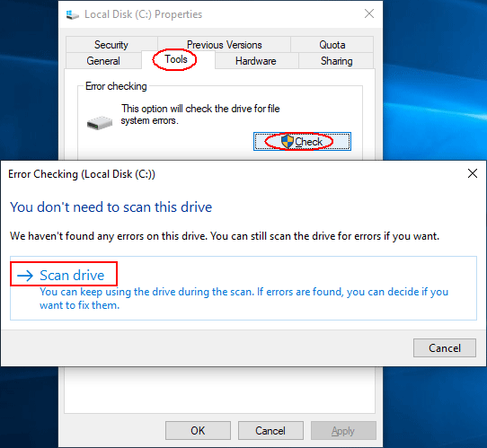Screen dimensions: 487x448
Task: Click Cancel in the Properties window
Action: (270, 431)
